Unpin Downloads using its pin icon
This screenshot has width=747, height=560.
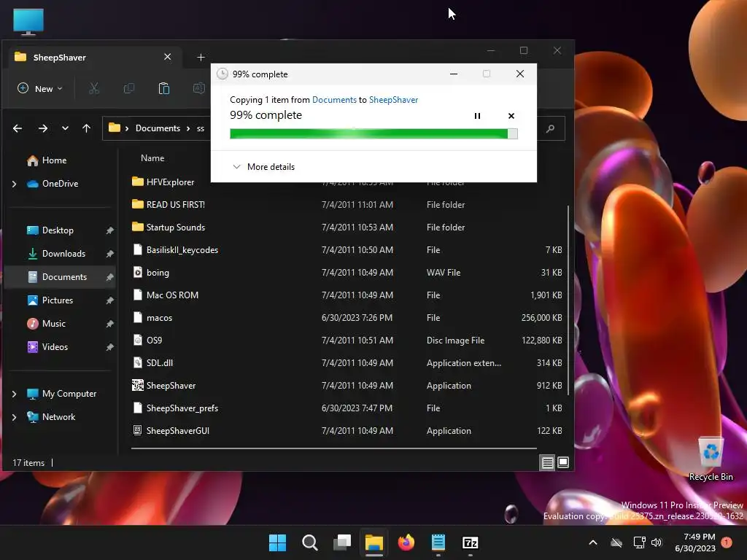tap(109, 254)
